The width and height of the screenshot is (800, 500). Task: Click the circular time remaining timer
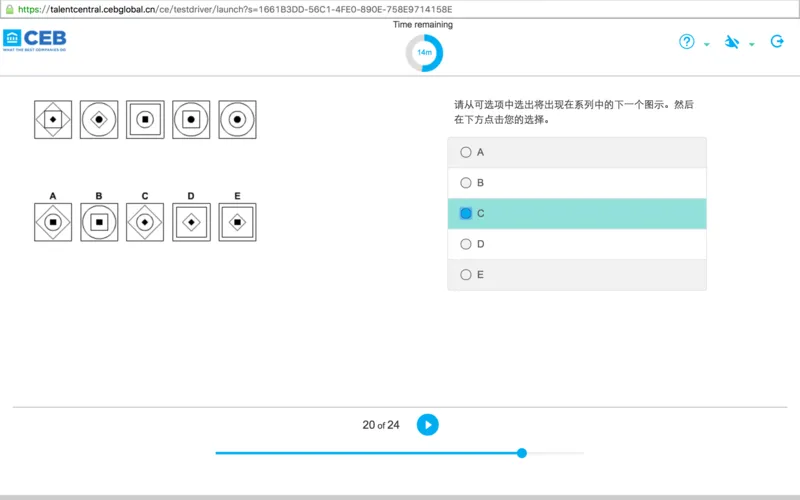click(424, 53)
